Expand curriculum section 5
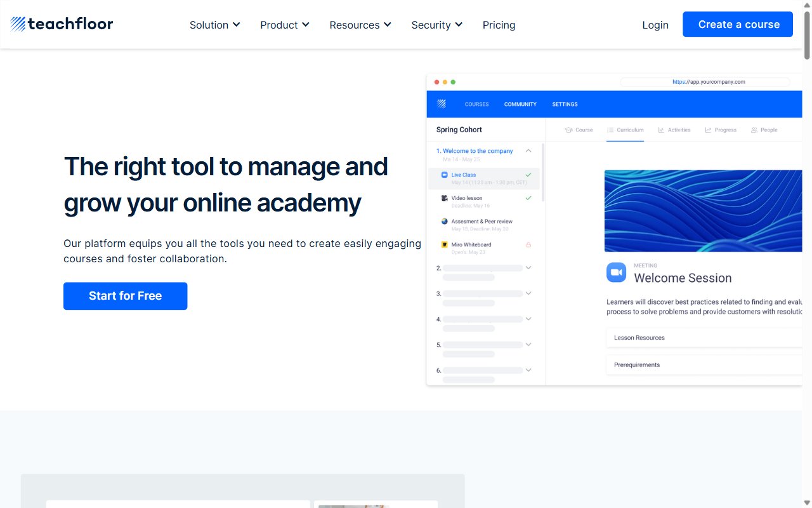The height and width of the screenshot is (508, 812). [x=528, y=344]
